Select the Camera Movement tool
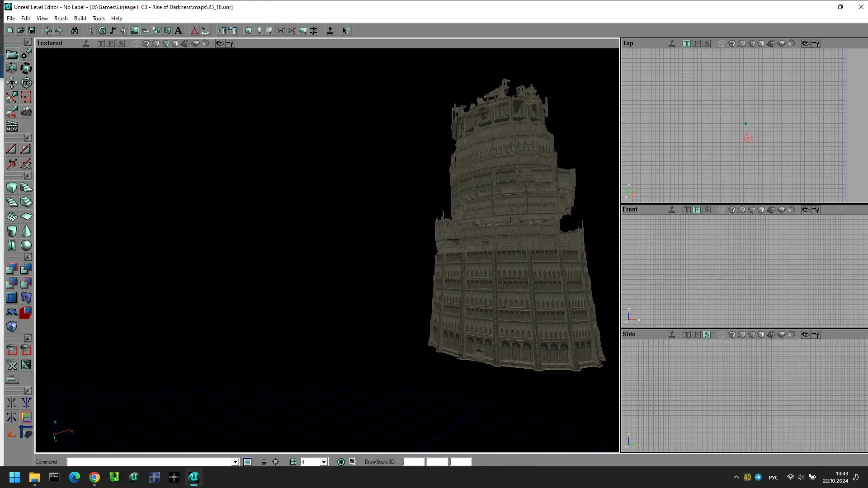 (12, 54)
